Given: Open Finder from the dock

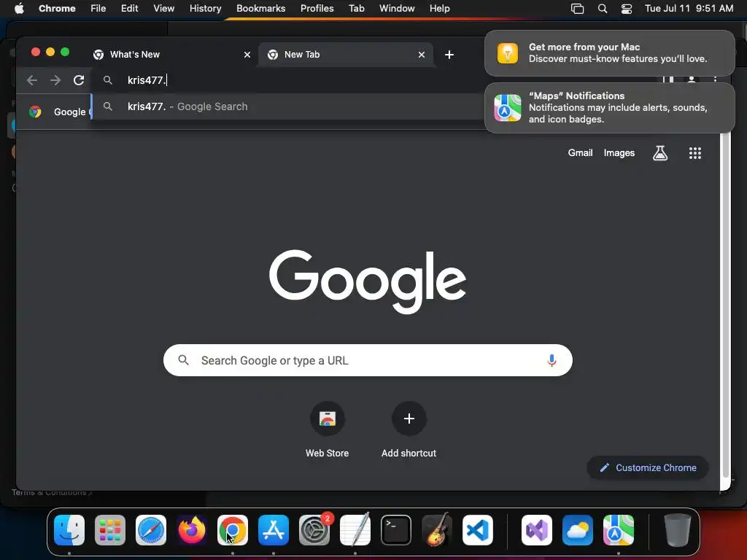Looking at the screenshot, I should coord(69,530).
